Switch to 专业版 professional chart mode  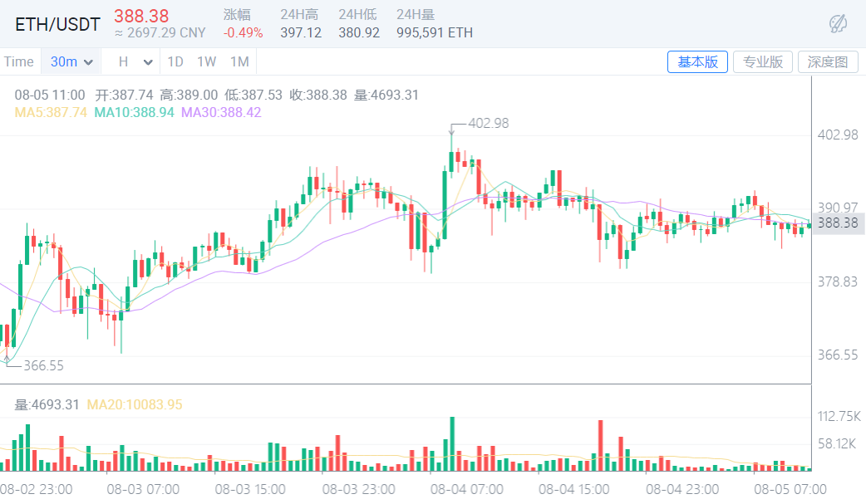pyautogui.click(x=762, y=61)
